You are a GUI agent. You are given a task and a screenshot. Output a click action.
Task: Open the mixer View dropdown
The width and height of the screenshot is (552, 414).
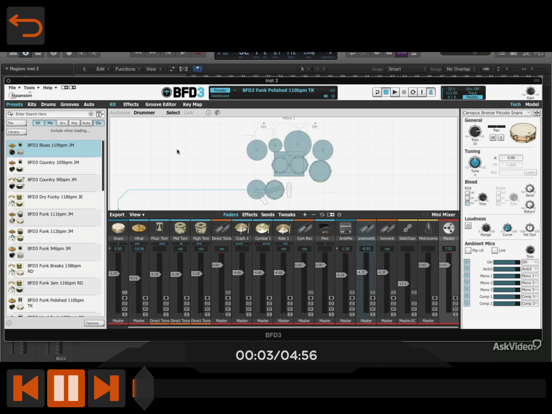pos(137,214)
